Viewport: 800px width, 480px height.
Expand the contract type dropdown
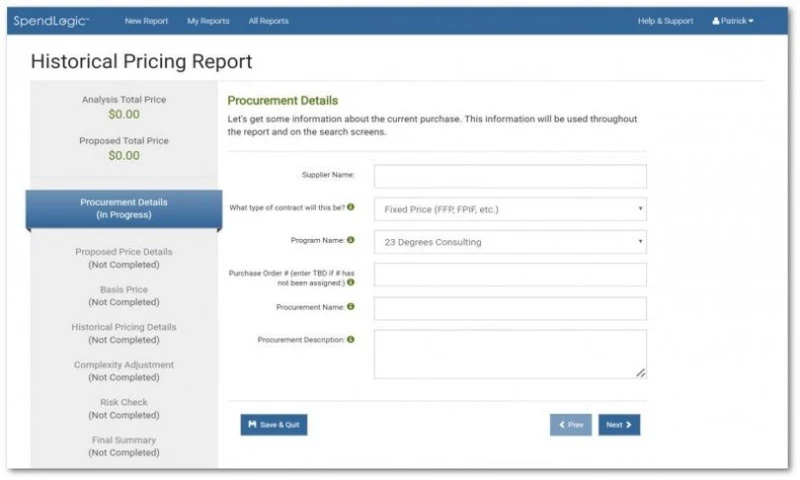pos(510,209)
